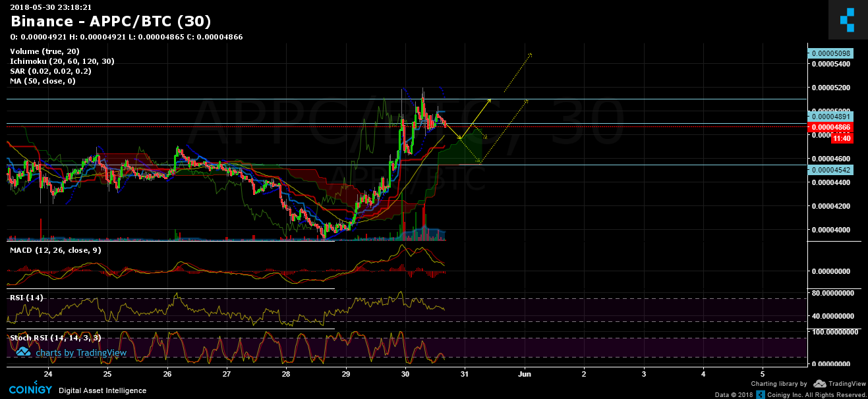This screenshot has height=399, width=868.
Task: Click the small Coinigy icon in the copyright line
Action: point(761,394)
